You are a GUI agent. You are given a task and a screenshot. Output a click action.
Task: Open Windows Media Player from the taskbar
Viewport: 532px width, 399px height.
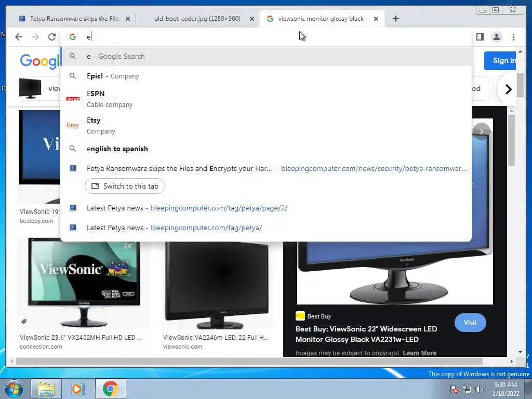coord(77,389)
